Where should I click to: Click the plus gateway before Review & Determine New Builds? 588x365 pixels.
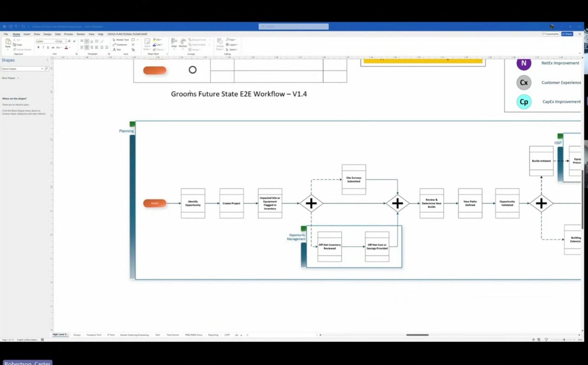coord(397,203)
